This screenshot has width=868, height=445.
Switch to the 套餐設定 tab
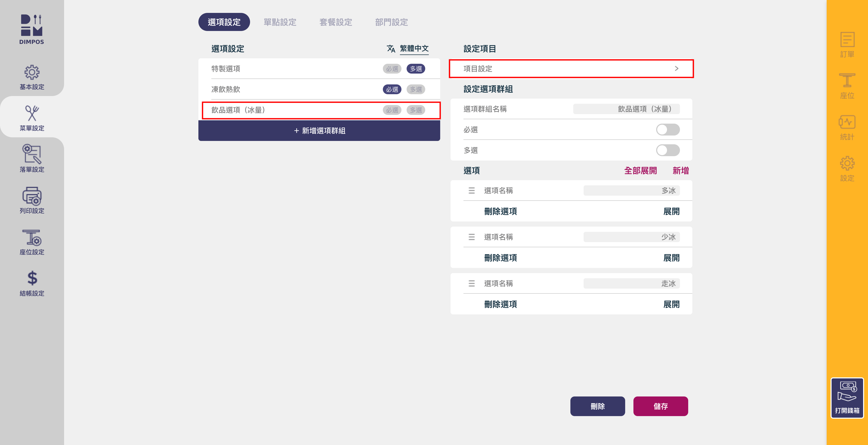point(336,22)
